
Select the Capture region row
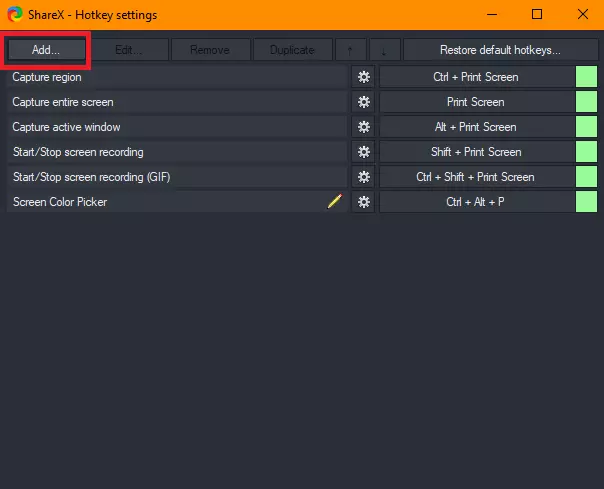(x=177, y=77)
